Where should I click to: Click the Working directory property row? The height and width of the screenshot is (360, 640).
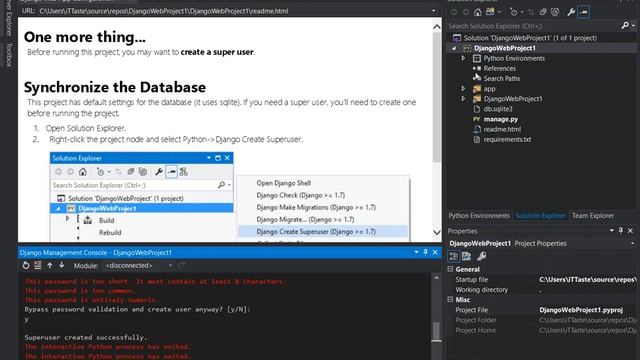click(542, 290)
